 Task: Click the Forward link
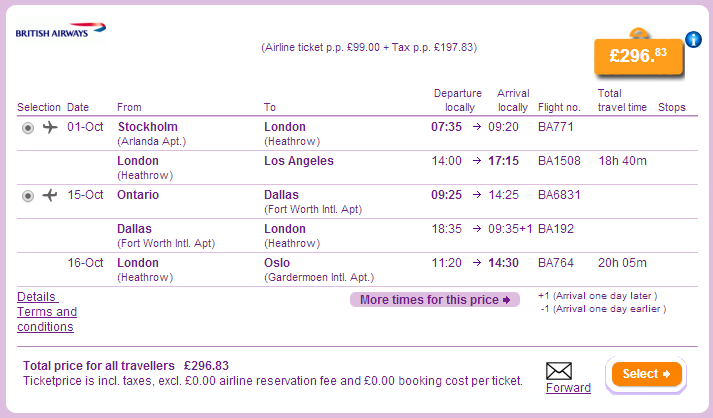pos(568,388)
